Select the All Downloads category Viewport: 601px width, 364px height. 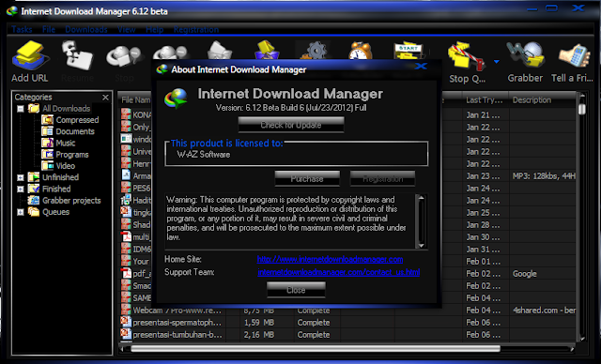67,109
